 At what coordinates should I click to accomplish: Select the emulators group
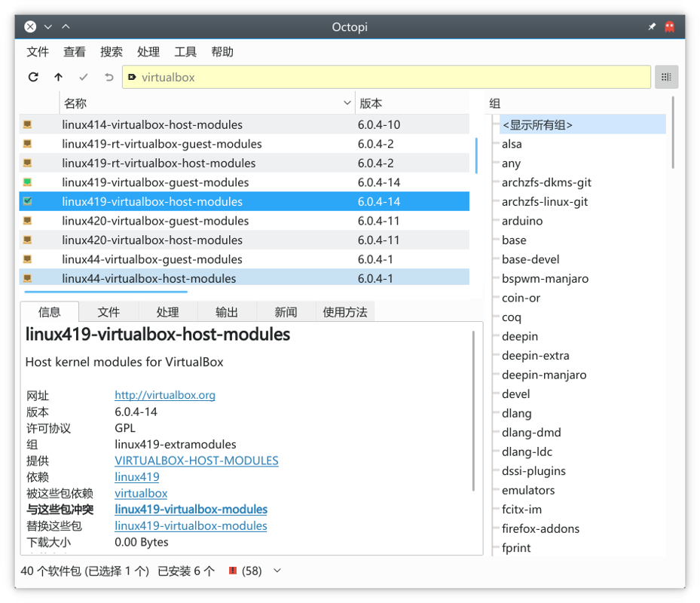tap(528, 490)
